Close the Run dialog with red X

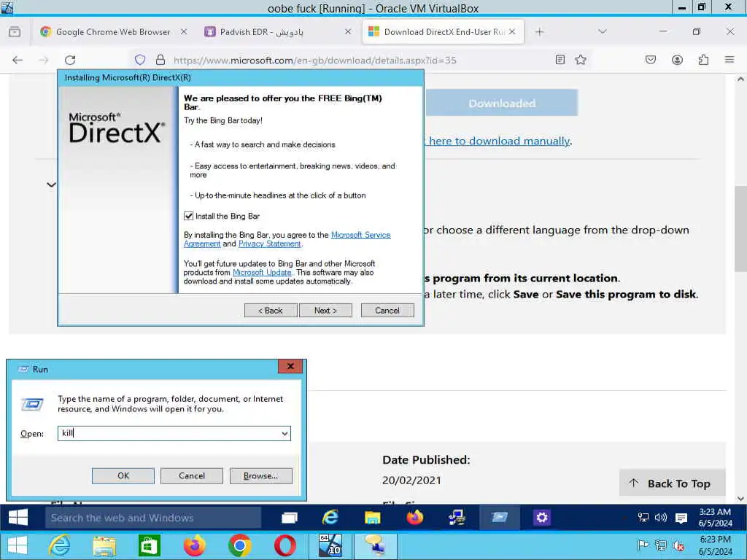point(290,366)
